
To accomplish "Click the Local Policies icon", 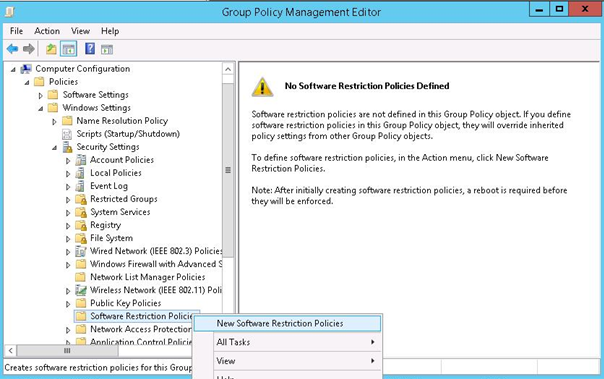I will 80,173.
